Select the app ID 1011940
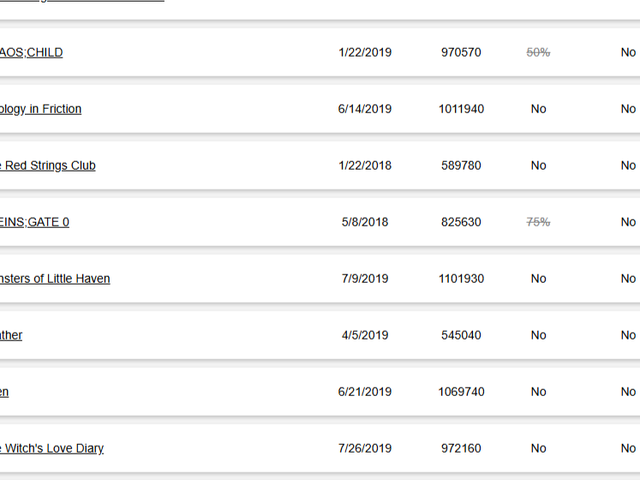This screenshot has width=640, height=480. [x=461, y=109]
